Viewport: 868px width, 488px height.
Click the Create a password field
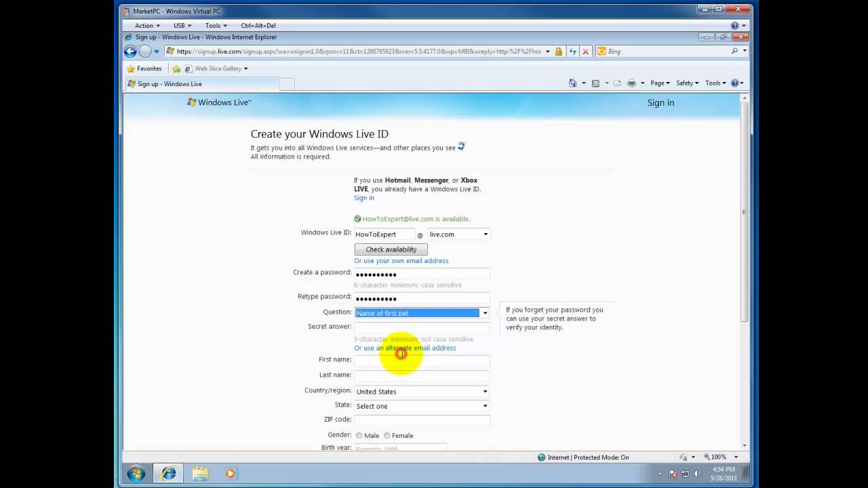[422, 274]
